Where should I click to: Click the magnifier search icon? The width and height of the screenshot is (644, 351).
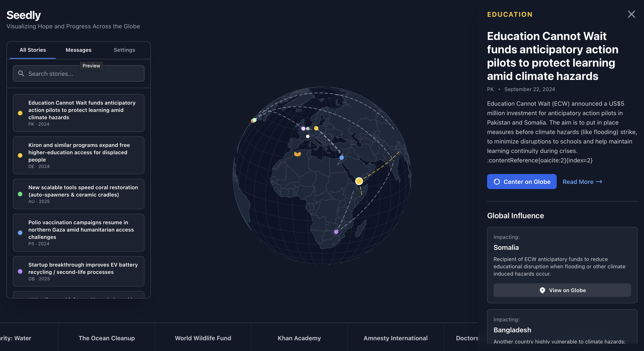tap(21, 73)
